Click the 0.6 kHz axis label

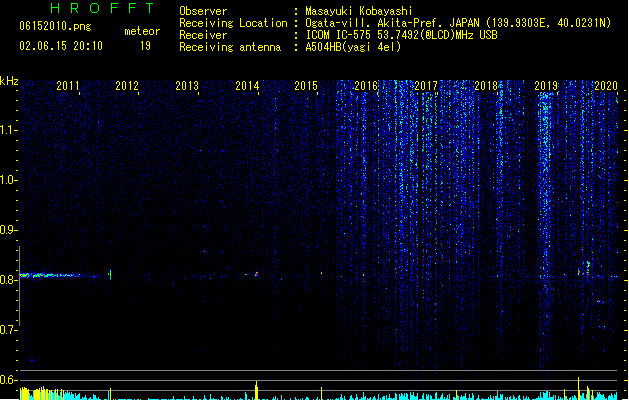8,380
